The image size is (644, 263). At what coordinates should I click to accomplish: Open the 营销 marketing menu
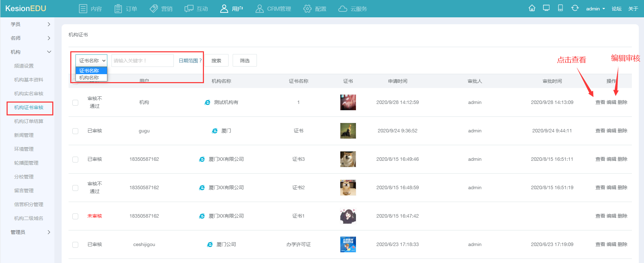click(161, 9)
